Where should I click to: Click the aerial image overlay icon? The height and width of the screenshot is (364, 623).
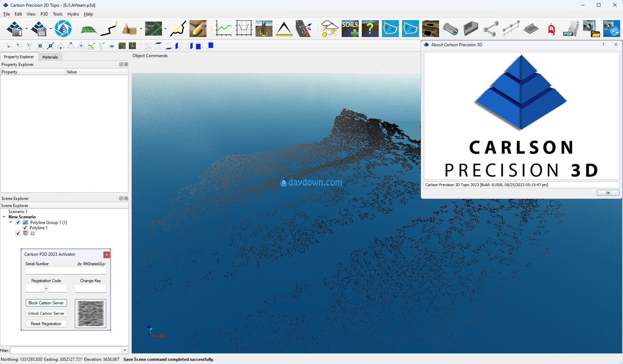point(154,29)
